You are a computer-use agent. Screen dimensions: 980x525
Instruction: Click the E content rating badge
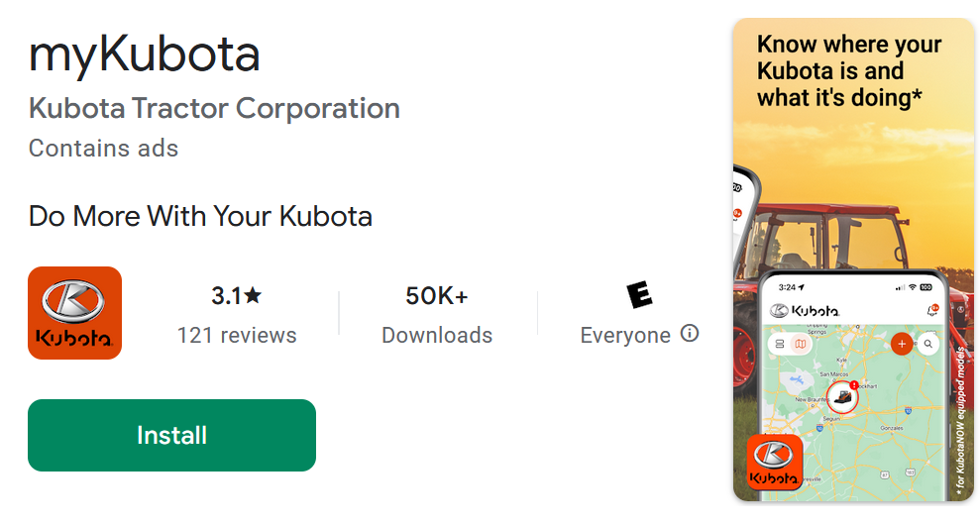click(x=639, y=294)
